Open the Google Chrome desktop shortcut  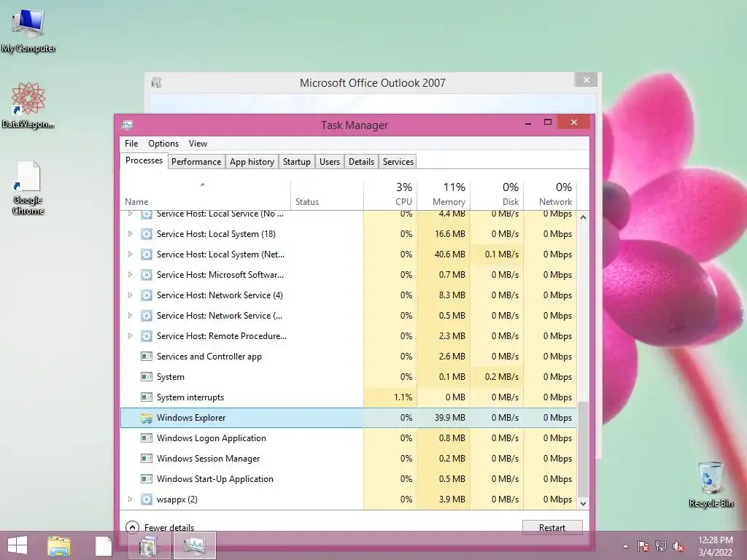point(28,187)
